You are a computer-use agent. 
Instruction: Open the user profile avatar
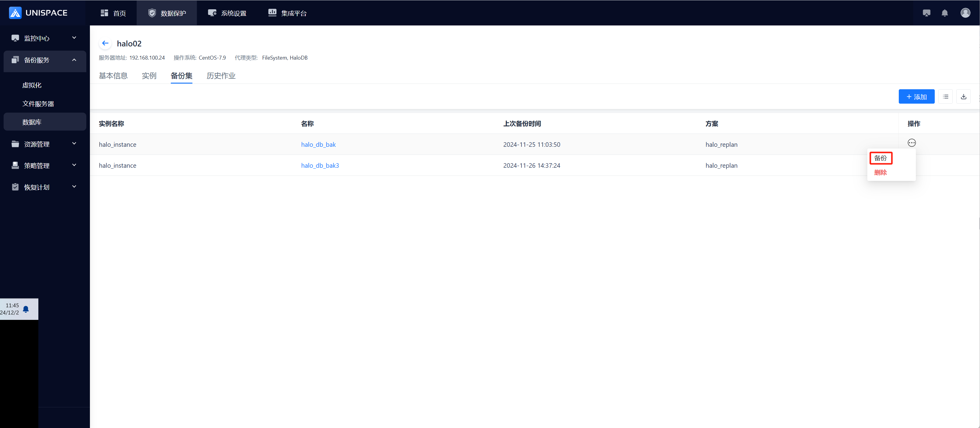pos(965,13)
